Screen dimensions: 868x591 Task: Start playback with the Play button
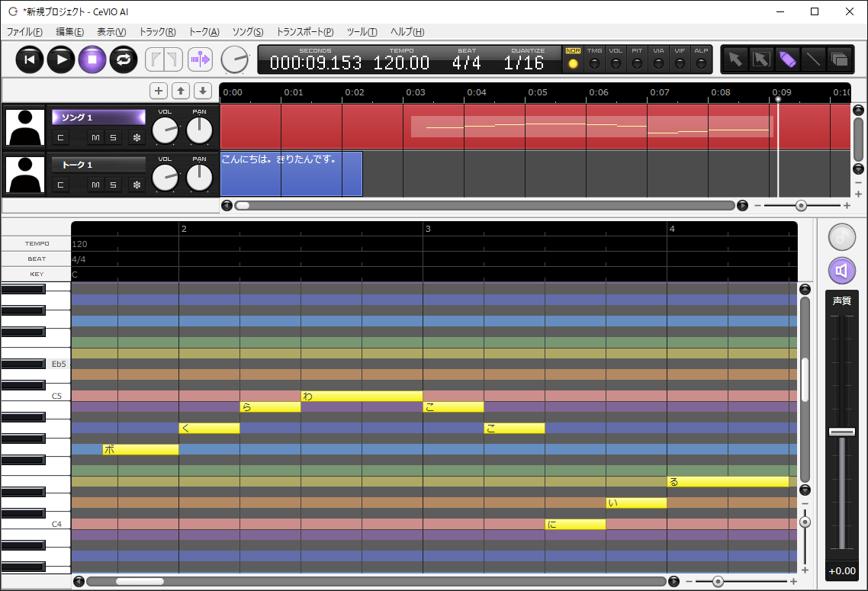tap(61, 59)
